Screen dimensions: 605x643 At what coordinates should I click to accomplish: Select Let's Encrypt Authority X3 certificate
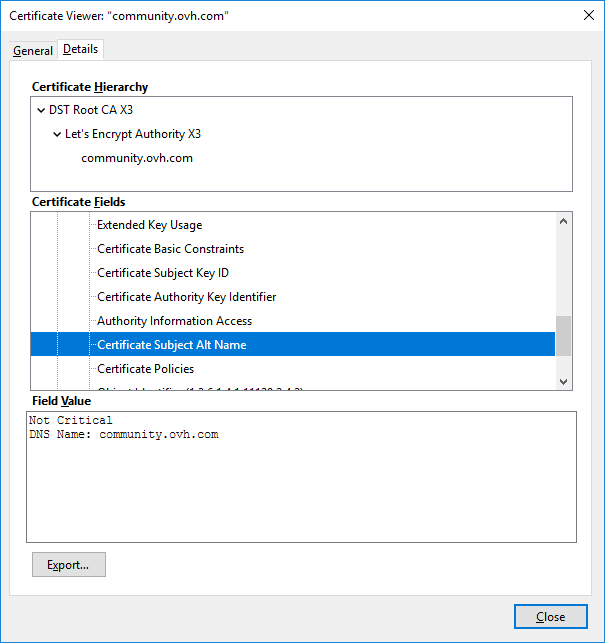click(x=133, y=134)
